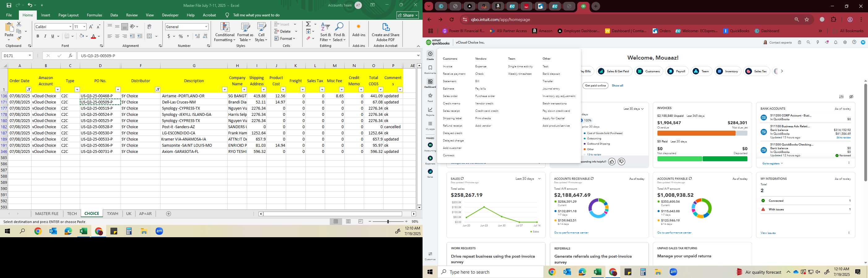The height and width of the screenshot is (278, 868).
Task: Click the AutoSum sigma icon
Action: (x=308, y=24)
